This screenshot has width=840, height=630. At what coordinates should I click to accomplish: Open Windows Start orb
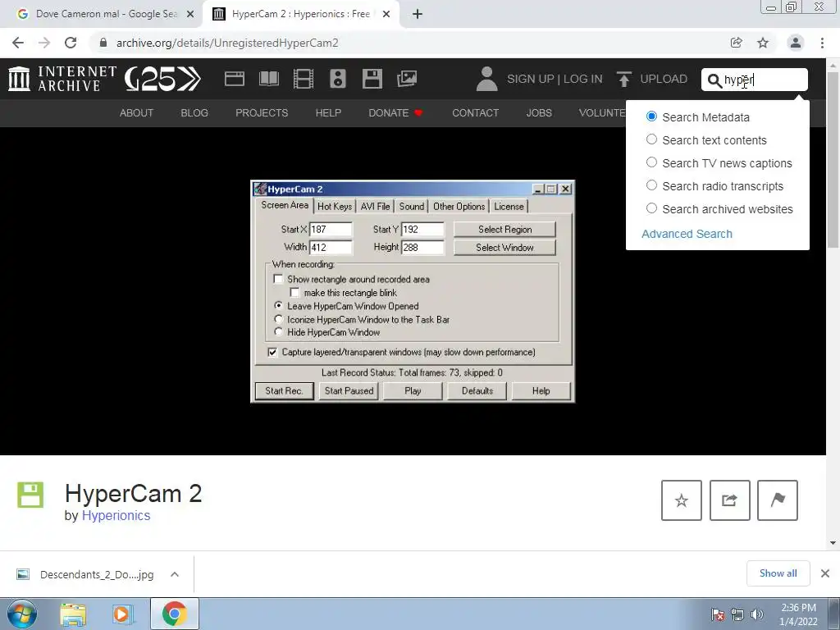[x=22, y=614]
